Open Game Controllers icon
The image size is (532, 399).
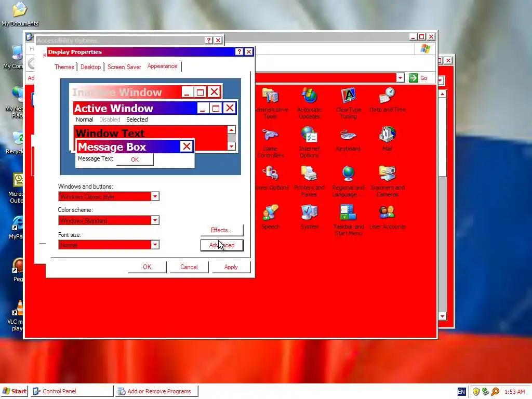270,143
